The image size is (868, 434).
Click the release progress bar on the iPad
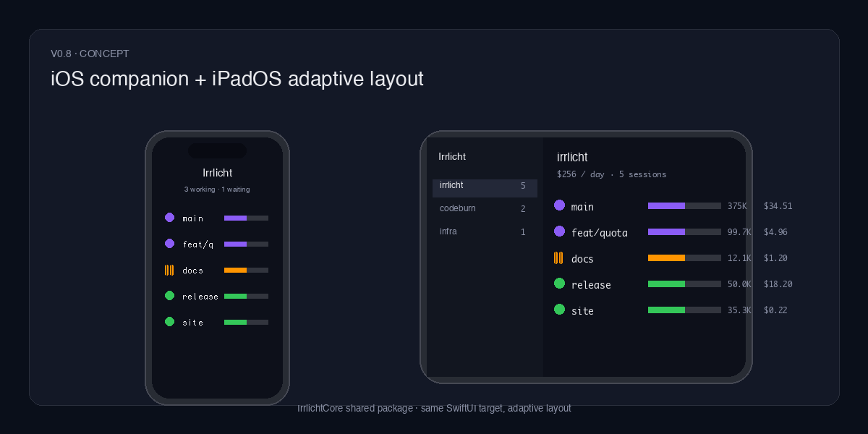point(684,284)
